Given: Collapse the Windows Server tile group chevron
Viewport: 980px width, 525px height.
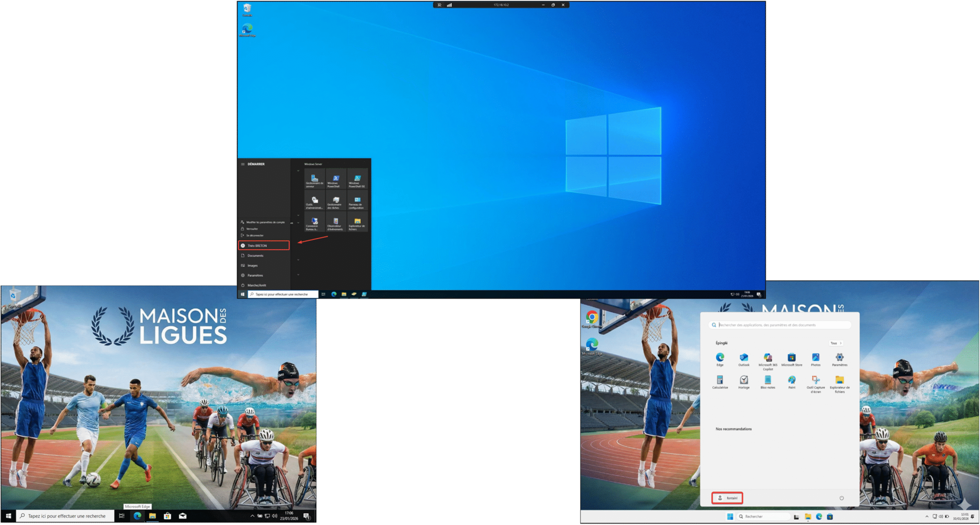Looking at the screenshot, I should click(298, 171).
